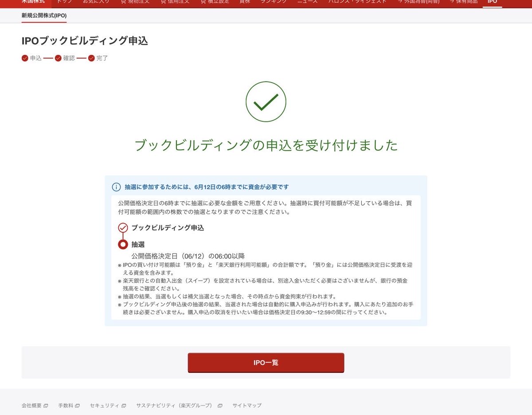Open the サステナビリティ(楽天グループ) footer link

coord(179,405)
